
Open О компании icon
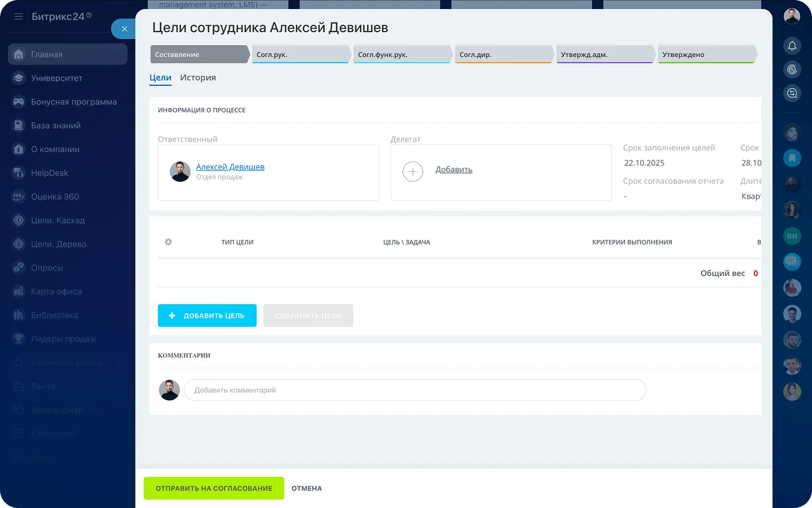coord(19,149)
